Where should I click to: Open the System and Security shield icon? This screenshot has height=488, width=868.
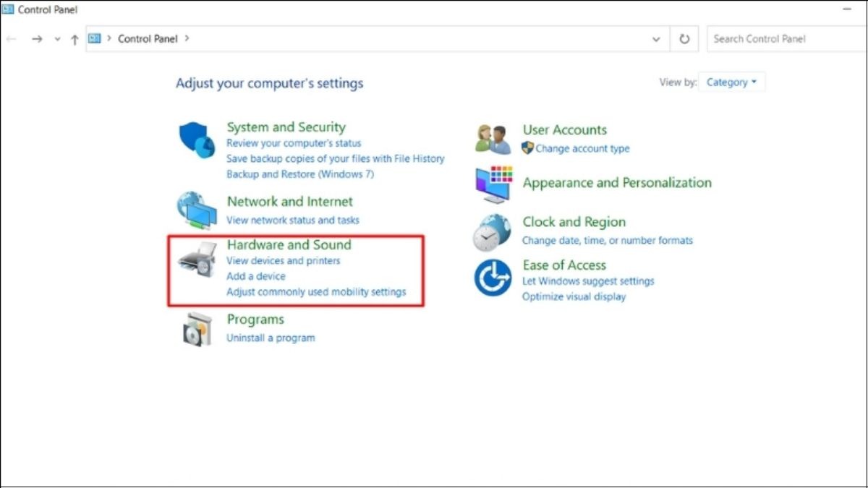[197, 140]
